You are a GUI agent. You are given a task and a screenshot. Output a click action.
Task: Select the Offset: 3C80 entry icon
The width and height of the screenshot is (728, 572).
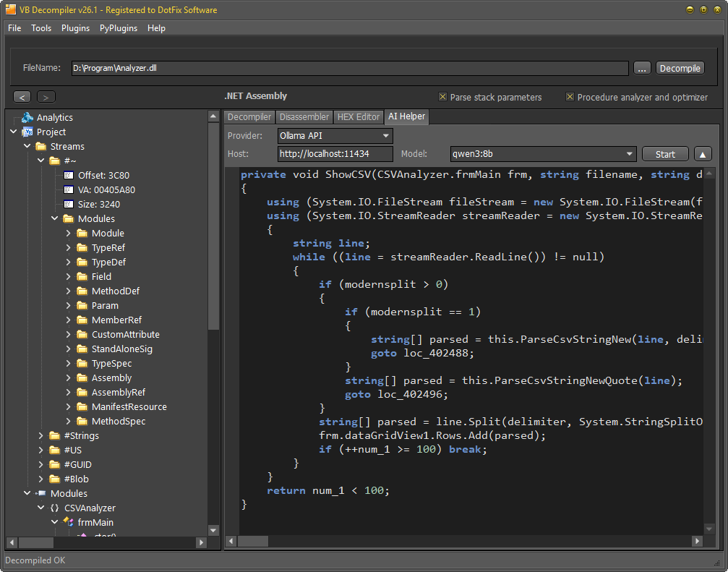tap(69, 176)
